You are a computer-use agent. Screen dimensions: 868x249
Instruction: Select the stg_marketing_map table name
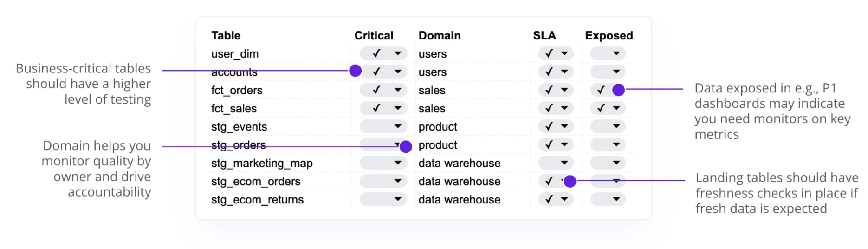pyautogui.click(x=262, y=163)
